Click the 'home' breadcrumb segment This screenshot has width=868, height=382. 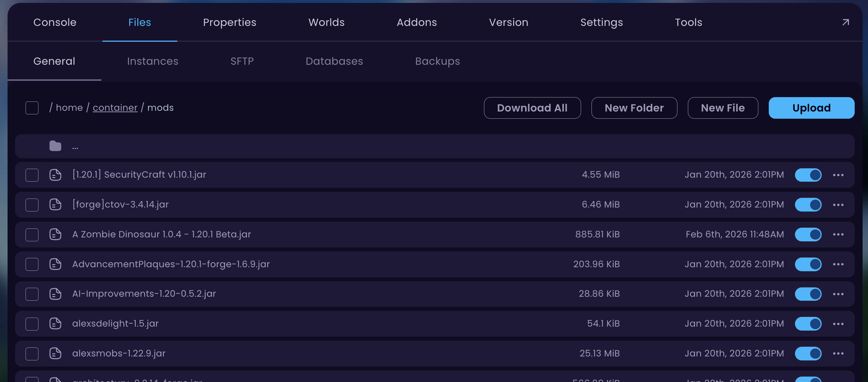click(69, 108)
